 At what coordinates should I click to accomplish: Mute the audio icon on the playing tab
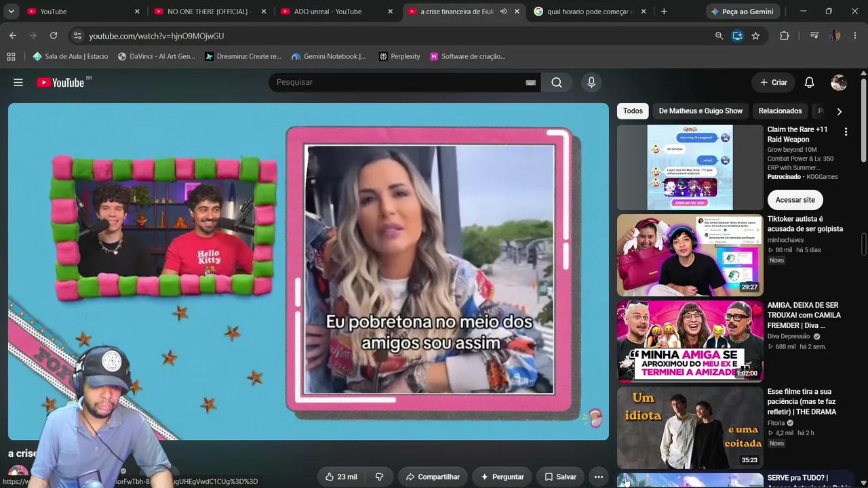[503, 12]
